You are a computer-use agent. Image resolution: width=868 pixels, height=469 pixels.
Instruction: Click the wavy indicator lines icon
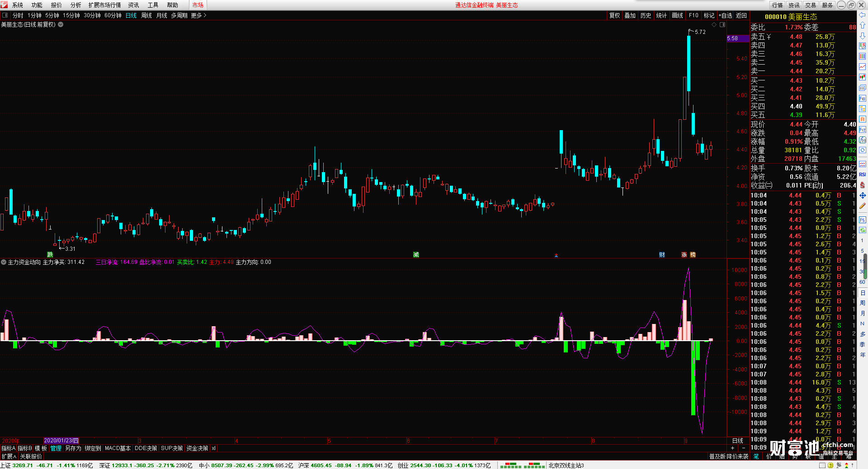click(862, 164)
